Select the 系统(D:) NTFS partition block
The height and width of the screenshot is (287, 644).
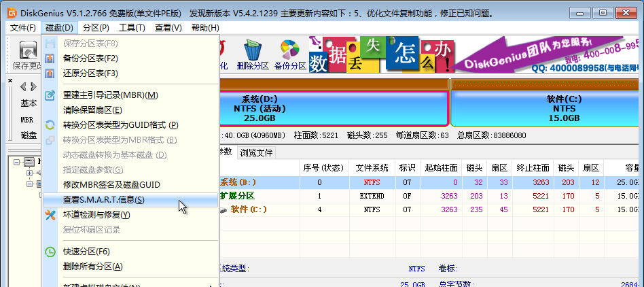[x=333, y=107]
